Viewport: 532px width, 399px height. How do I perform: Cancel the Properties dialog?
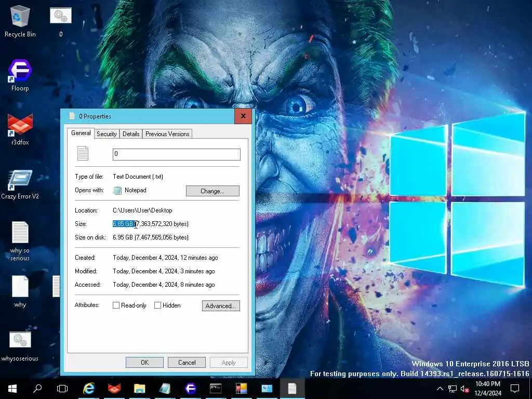[x=187, y=362]
